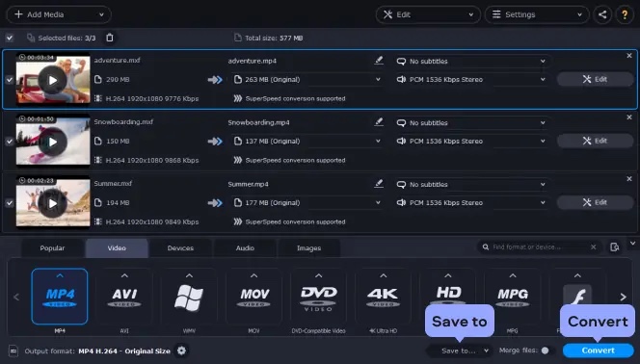Expand Summer.mp4 177 MB size dropdown

(307, 202)
